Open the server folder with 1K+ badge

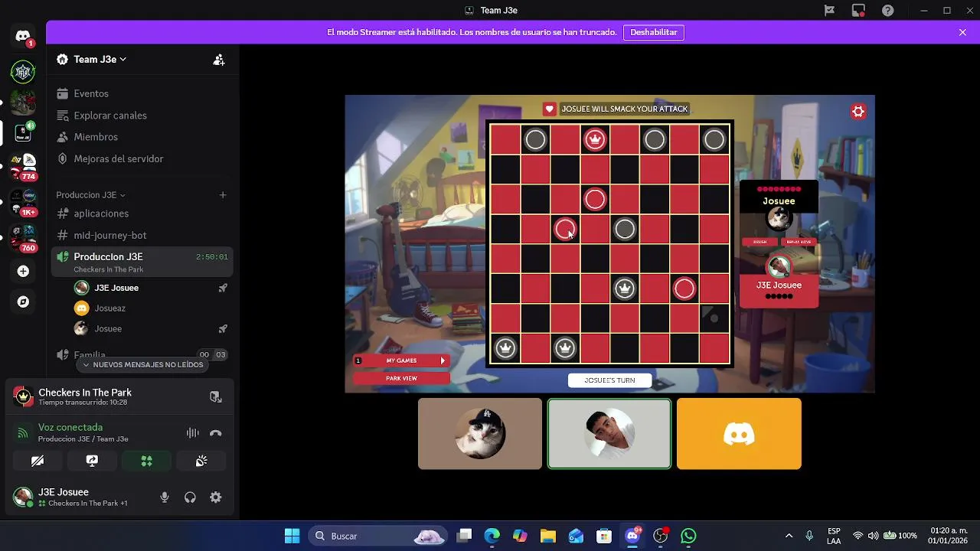click(23, 201)
